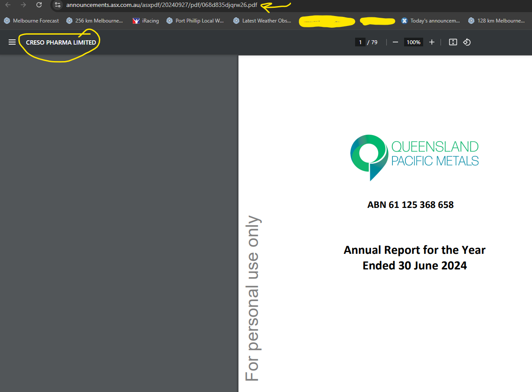Viewport: 532px width, 392px height.
Task: Click the ABN 61 125 368 658 text
Action: pyautogui.click(x=411, y=205)
